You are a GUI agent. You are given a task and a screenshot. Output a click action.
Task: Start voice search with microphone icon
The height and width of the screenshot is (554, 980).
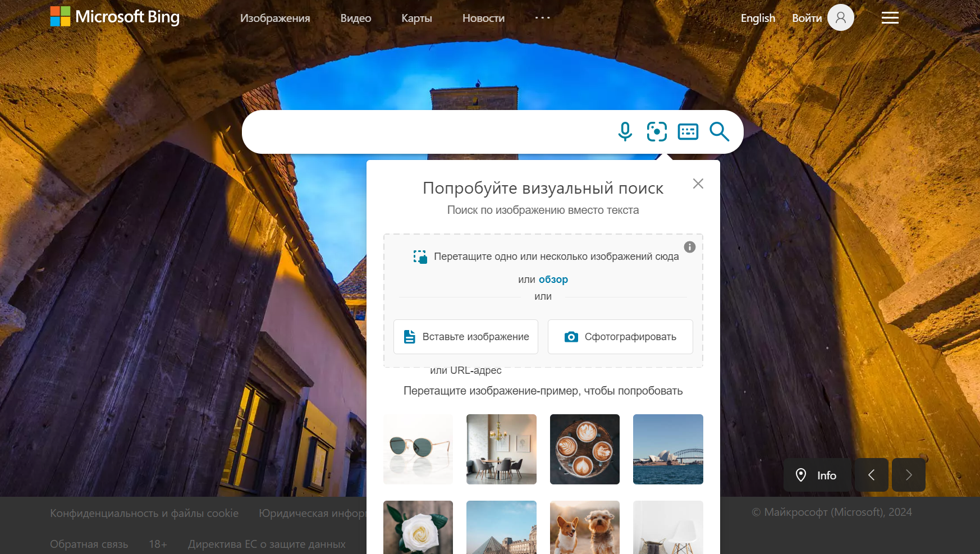click(x=625, y=132)
